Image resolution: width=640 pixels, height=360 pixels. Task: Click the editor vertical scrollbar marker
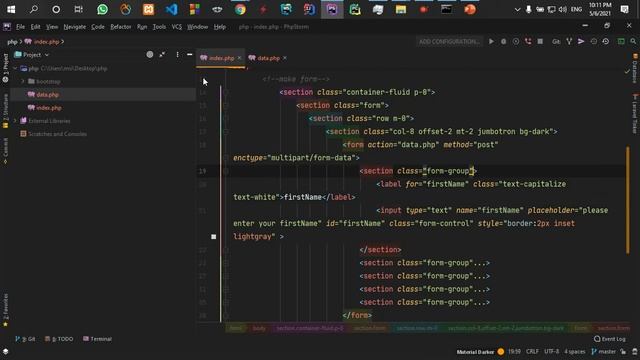pos(628,200)
